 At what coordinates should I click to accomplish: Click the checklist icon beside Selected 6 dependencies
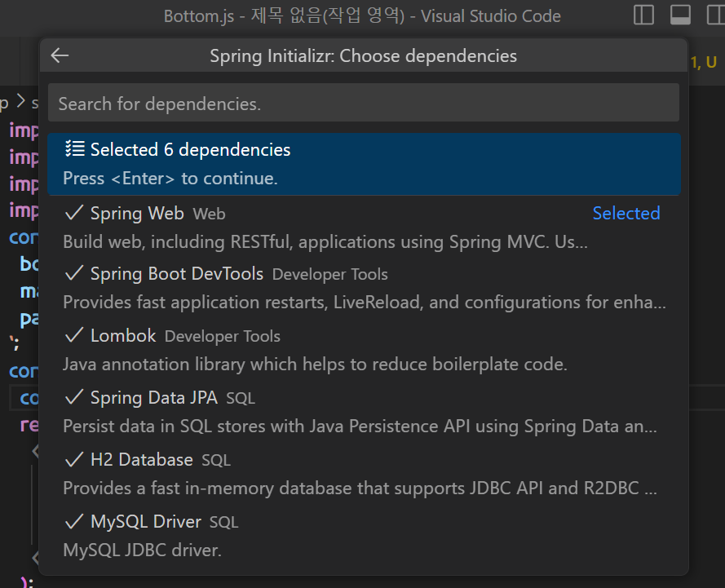point(75,149)
